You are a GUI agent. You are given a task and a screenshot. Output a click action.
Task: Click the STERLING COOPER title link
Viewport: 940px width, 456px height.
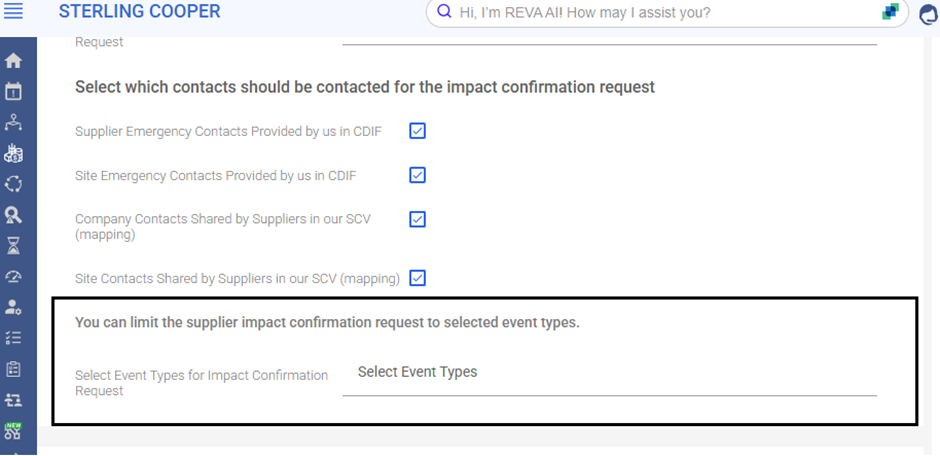tap(140, 12)
